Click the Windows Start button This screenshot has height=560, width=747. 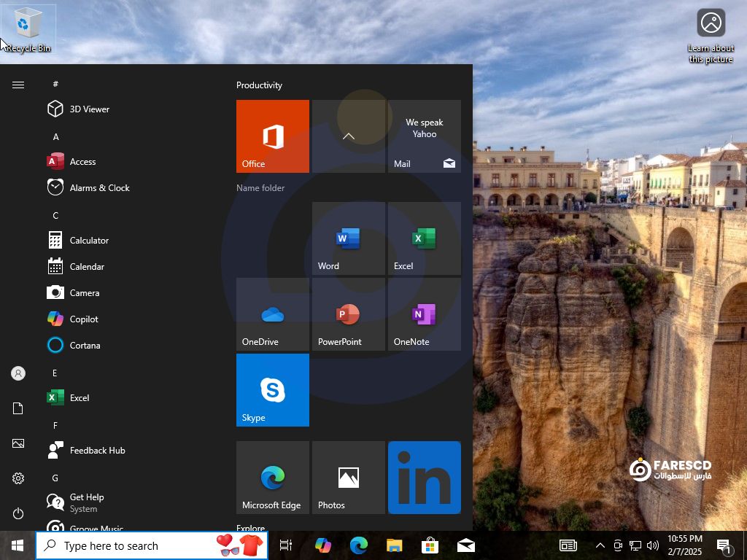18,545
